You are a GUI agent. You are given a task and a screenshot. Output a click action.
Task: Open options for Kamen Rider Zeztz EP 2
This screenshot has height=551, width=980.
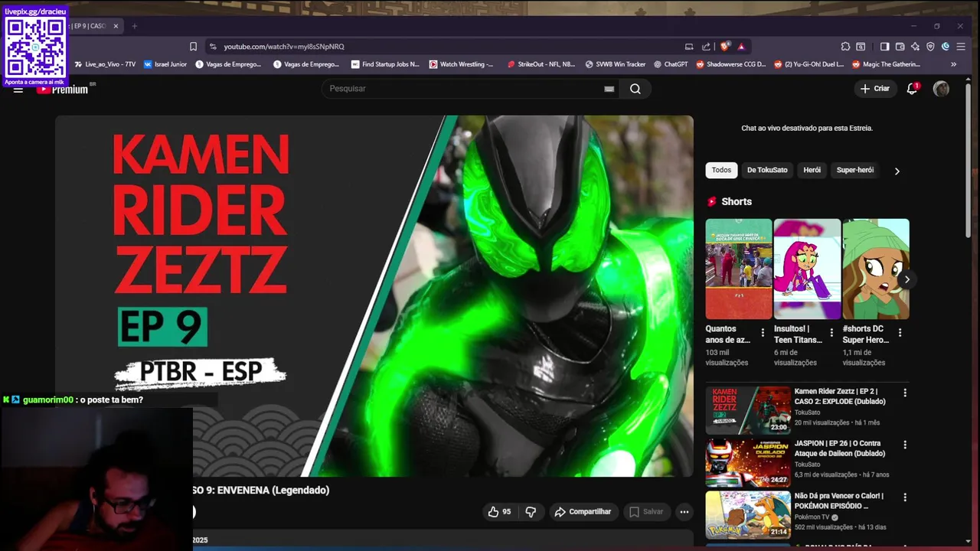[905, 393]
